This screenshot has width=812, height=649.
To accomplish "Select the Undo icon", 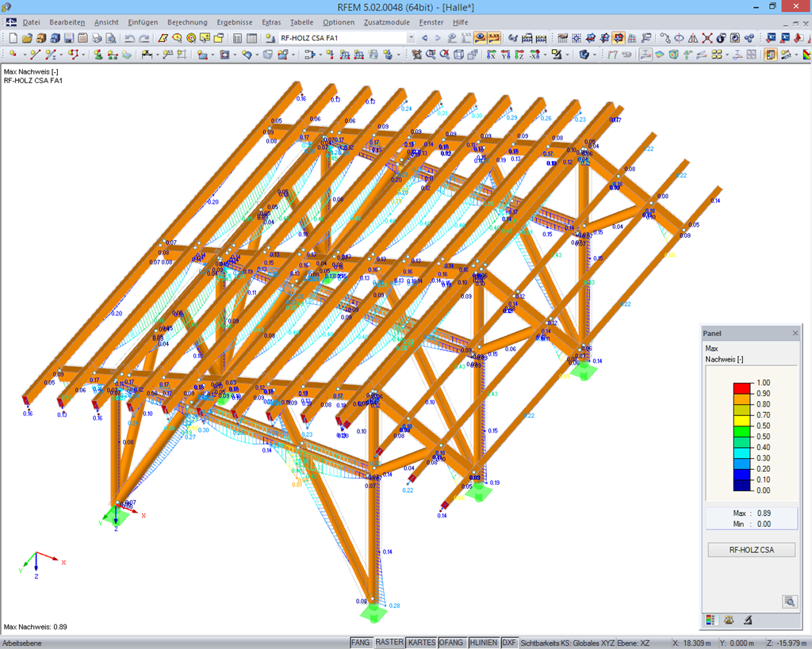I will click(129, 37).
